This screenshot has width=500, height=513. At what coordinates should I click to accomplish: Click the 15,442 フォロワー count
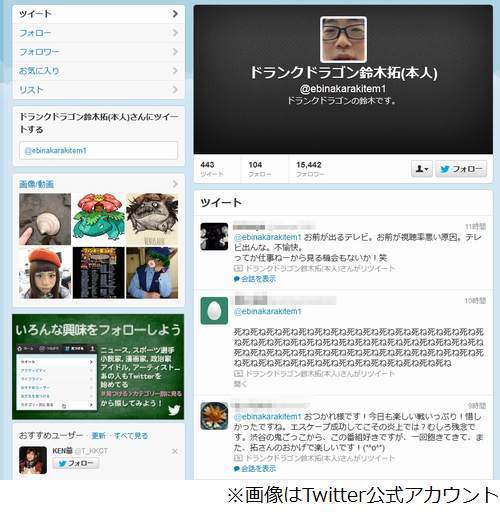coord(310,169)
